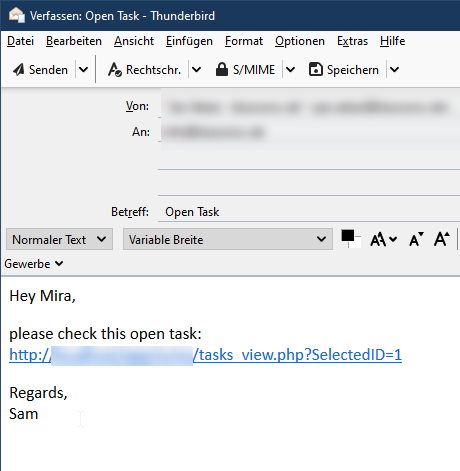Image resolution: width=460 pixels, height=471 pixels.
Task: Expand the S/MIME dropdown arrow
Action: (290, 70)
